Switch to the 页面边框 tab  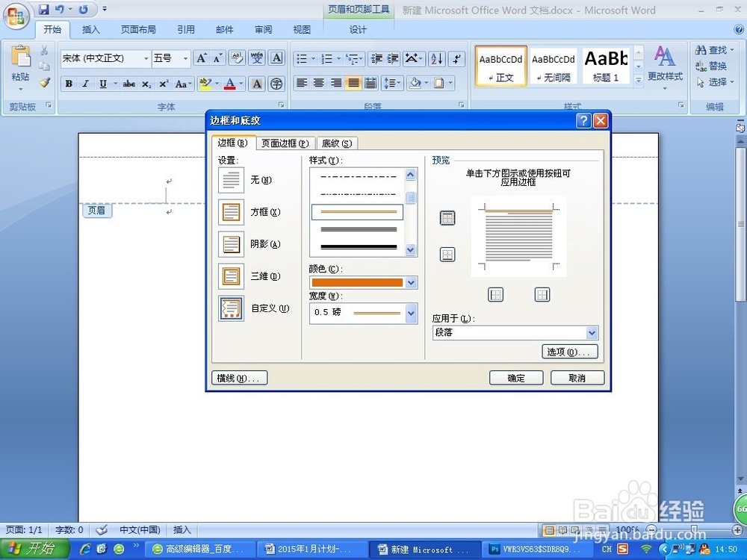pos(284,143)
